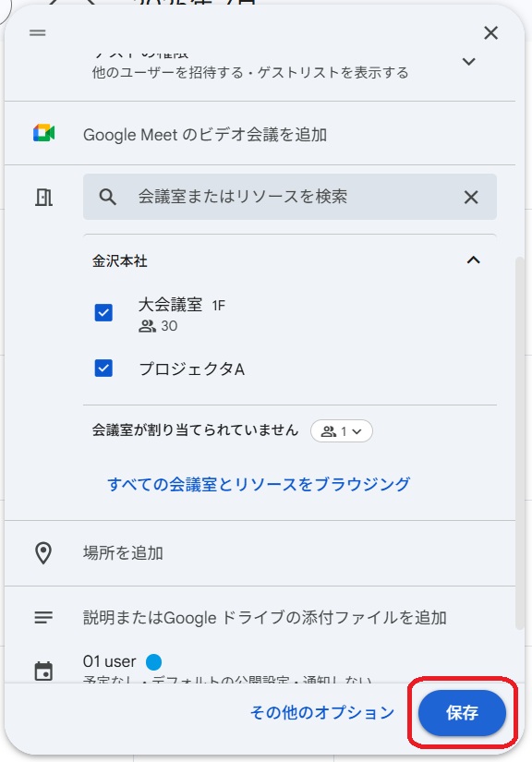Screen dimensions: 532x762
Task: Click the 保存 button
Action: pyautogui.click(x=462, y=713)
